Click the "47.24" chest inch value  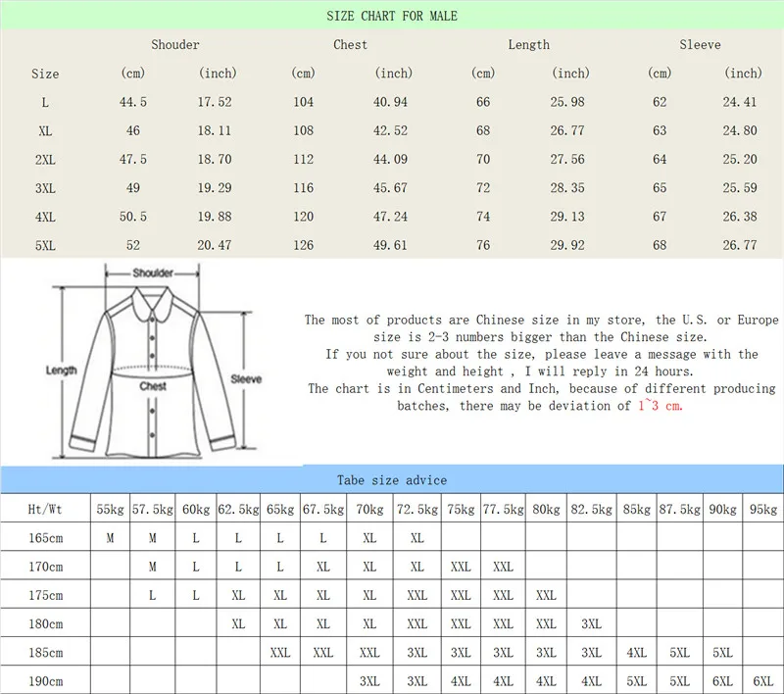pos(390,217)
